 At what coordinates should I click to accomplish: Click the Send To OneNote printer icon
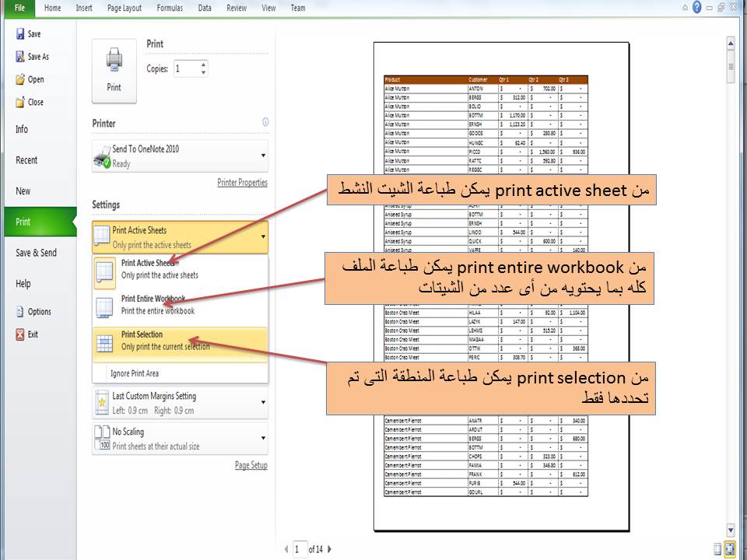102,157
